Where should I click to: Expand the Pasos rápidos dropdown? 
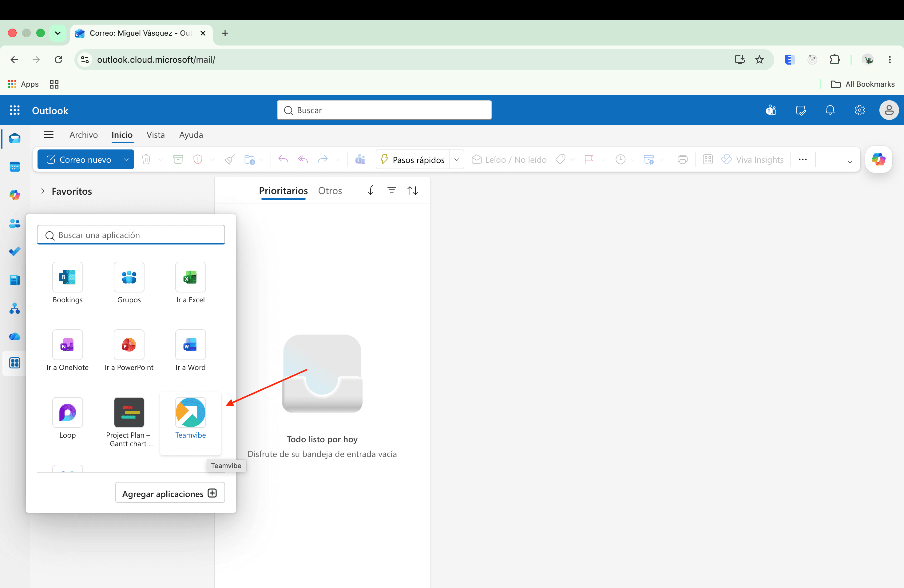coord(457,160)
